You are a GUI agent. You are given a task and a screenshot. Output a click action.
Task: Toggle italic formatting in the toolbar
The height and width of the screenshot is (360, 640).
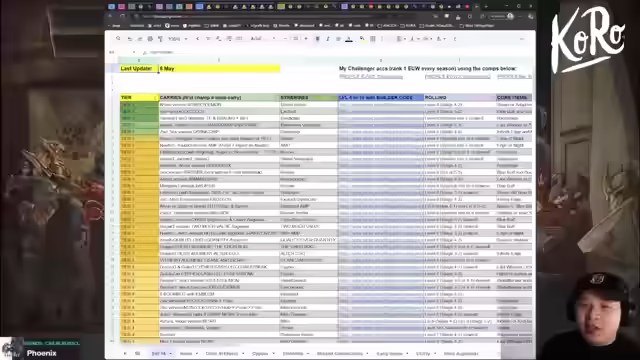click(x=328, y=39)
